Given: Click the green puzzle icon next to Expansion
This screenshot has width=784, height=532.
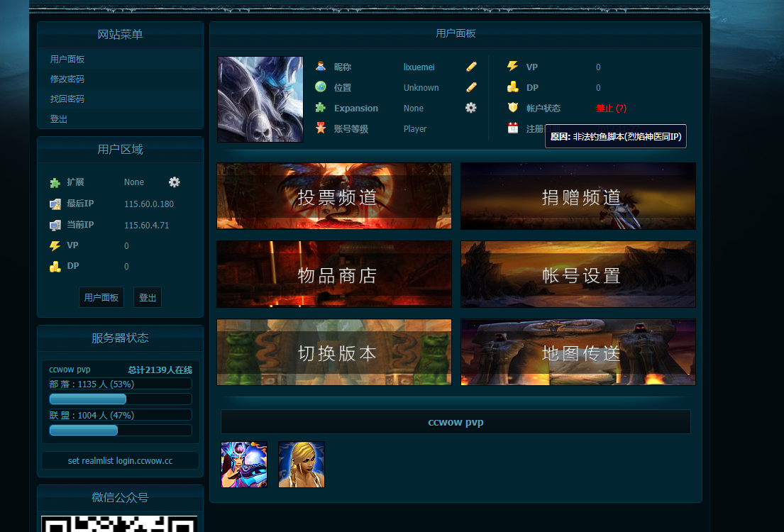Looking at the screenshot, I should pyautogui.click(x=321, y=108).
